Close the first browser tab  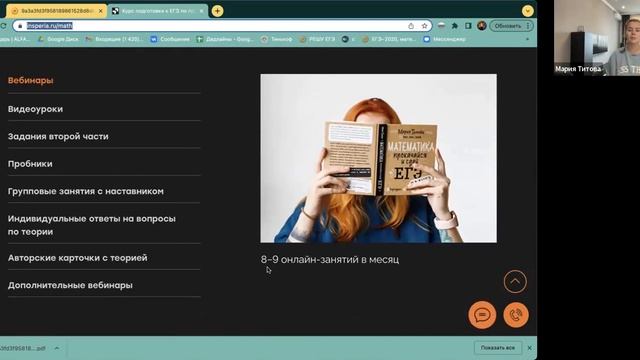click(x=100, y=11)
